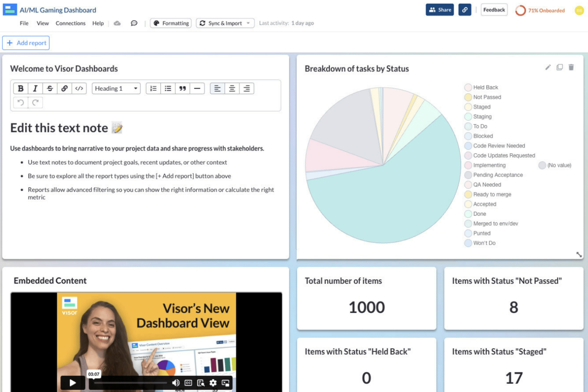The height and width of the screenshot is (392, 588).
Task: Insert a numbered list
Action: [x=153, y=88]
